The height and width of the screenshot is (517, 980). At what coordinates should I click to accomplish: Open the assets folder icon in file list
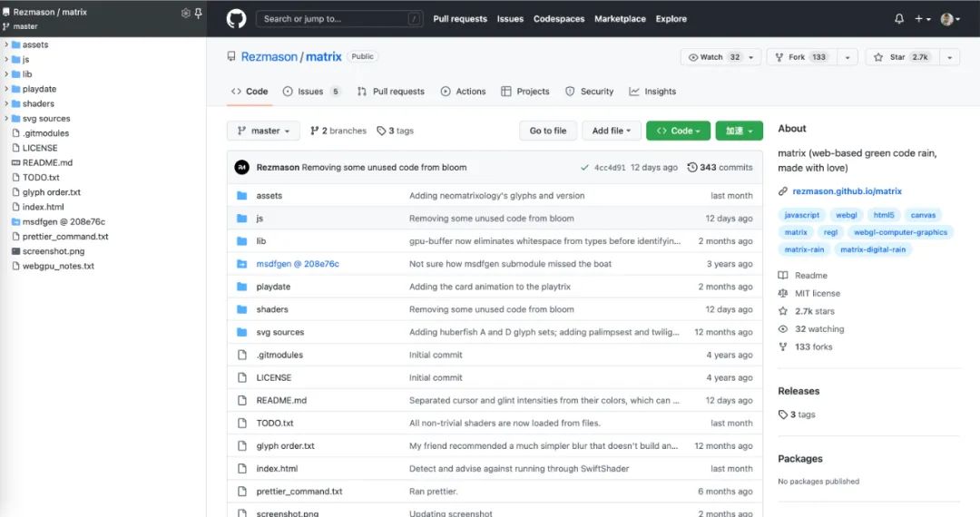(242, 195)
